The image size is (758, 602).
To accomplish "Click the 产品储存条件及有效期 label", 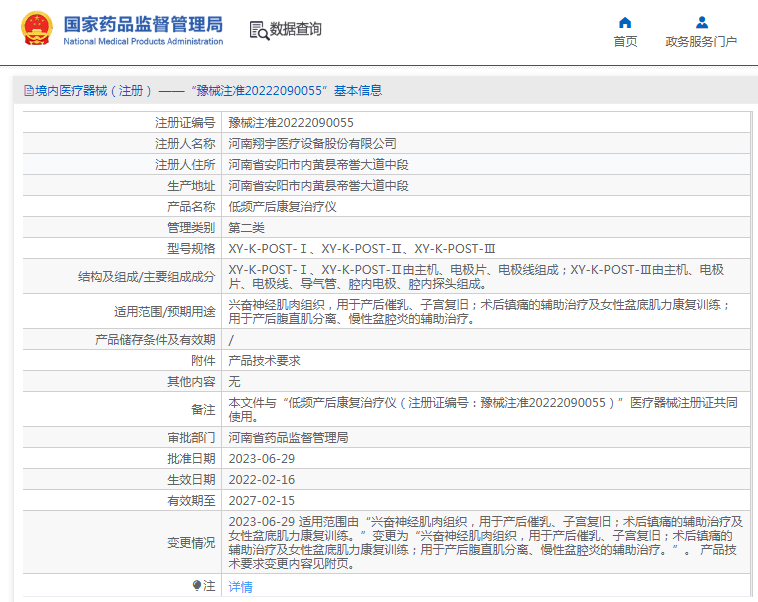I will coord(155,340).
